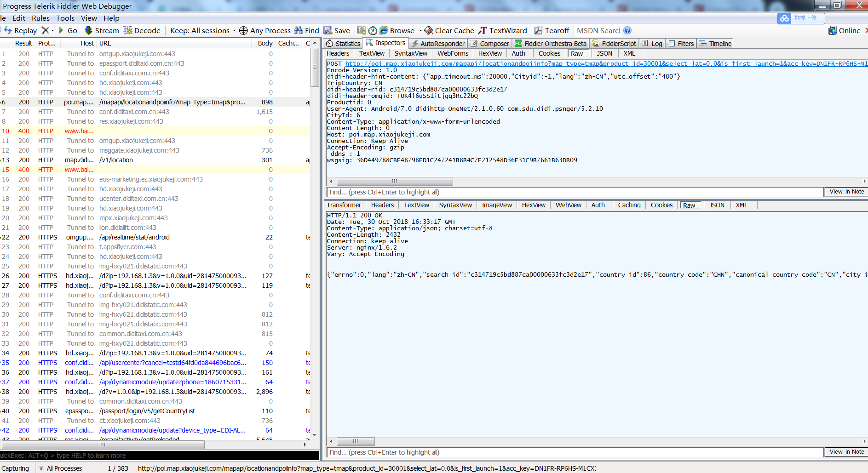
Task: Select response inspector WebView tab
Action: click(568, 205)
